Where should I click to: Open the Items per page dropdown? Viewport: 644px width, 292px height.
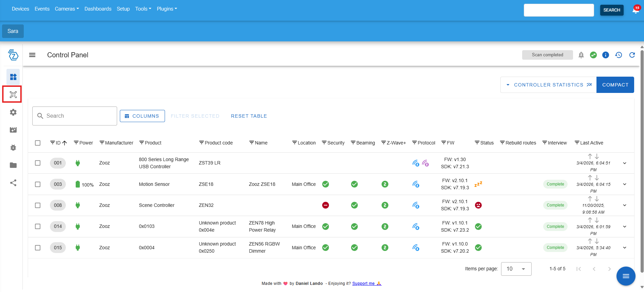click(516, 269)
